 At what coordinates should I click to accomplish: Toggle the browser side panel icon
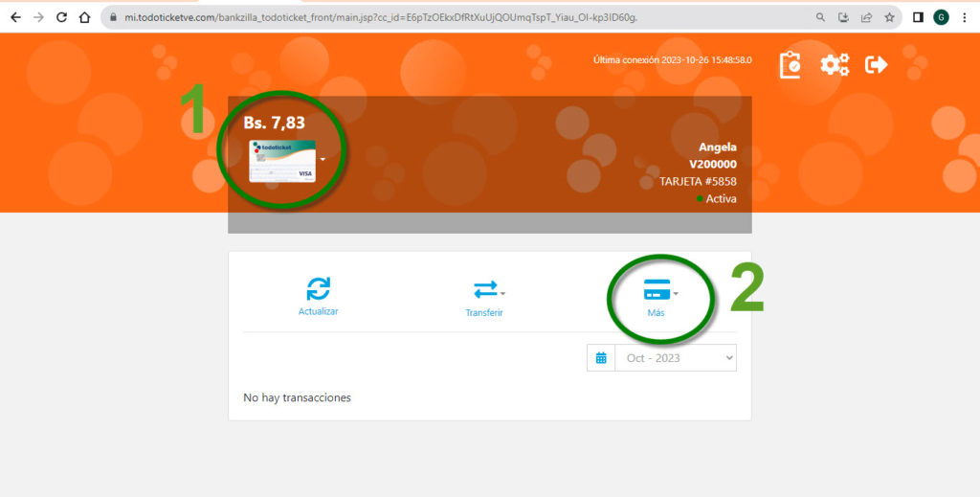click(917, 17)
